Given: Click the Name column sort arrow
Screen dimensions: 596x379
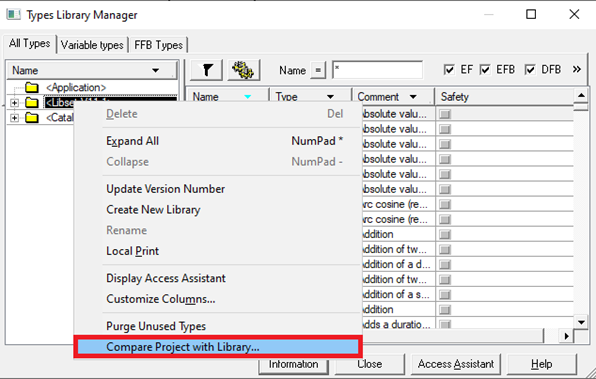Looking at the screenshot, I should [x=247, y=97].
